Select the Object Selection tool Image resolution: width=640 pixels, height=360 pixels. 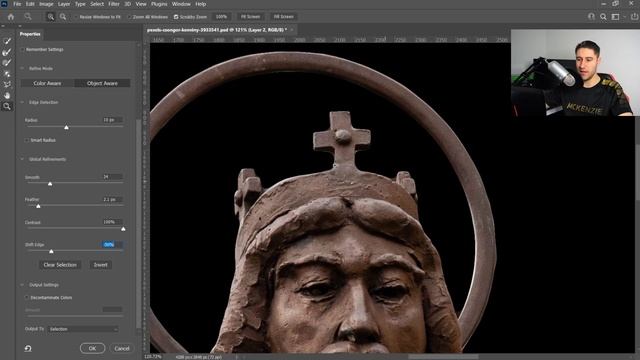coord(7,74)
